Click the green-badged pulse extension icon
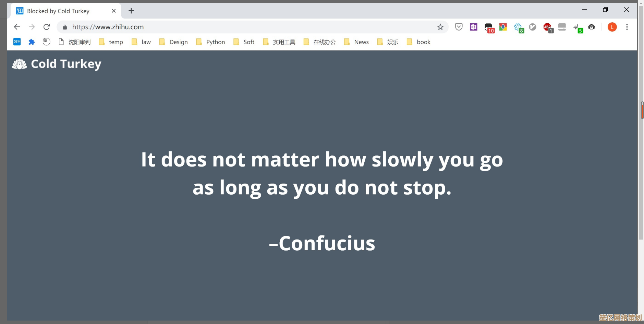Screen dimensions: 644x324 [x=577, y=27]
